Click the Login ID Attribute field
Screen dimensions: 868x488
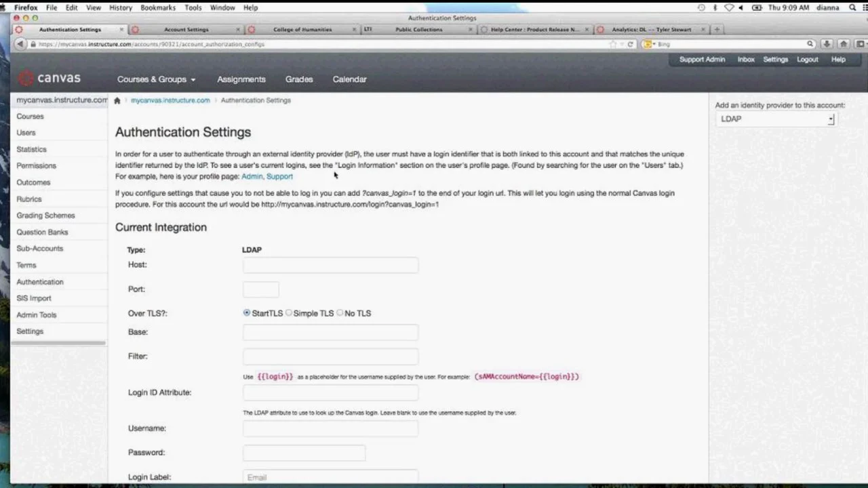(331, 392)
